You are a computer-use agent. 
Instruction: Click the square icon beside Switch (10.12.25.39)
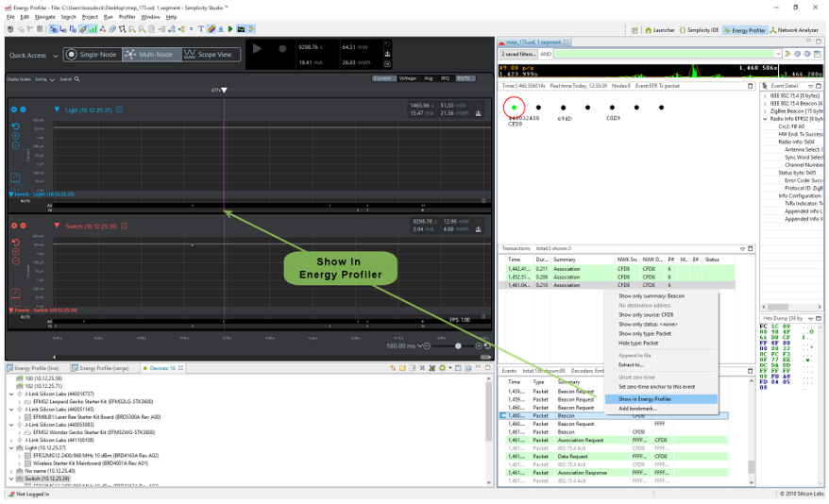pyautogui.click(x=125, y=226)
